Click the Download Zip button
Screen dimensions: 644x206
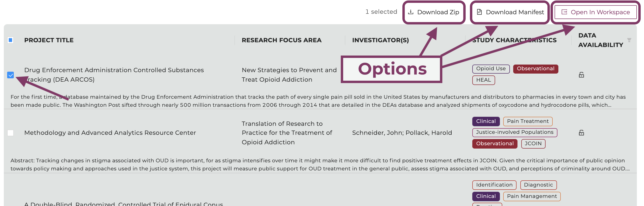[434, 12]
